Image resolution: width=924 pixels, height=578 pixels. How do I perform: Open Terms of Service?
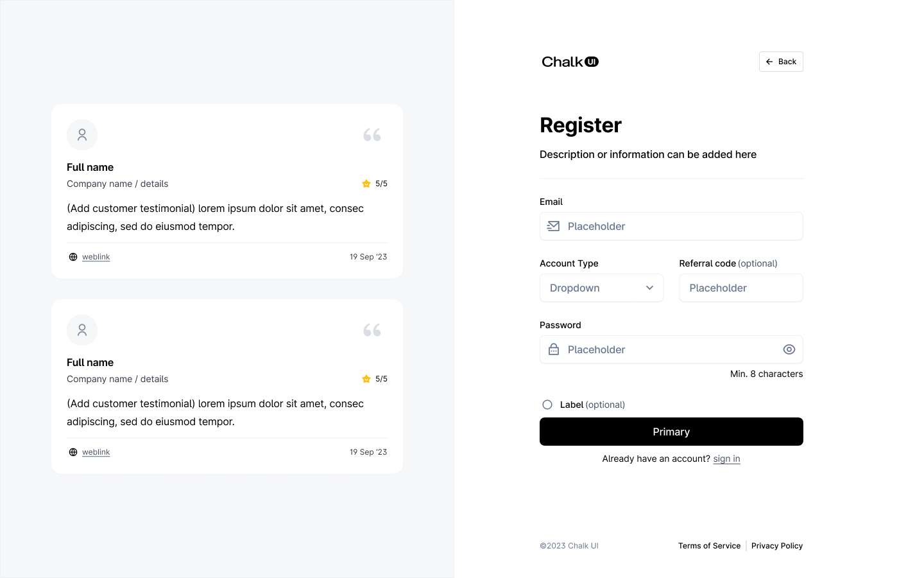(x=709, y=545)
